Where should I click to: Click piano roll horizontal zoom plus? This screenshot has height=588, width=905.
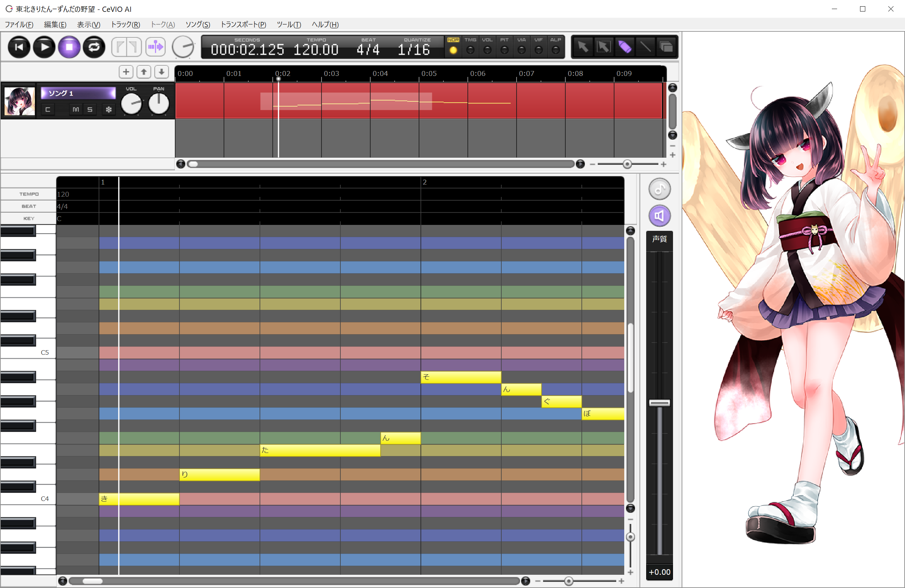[621, 581]
